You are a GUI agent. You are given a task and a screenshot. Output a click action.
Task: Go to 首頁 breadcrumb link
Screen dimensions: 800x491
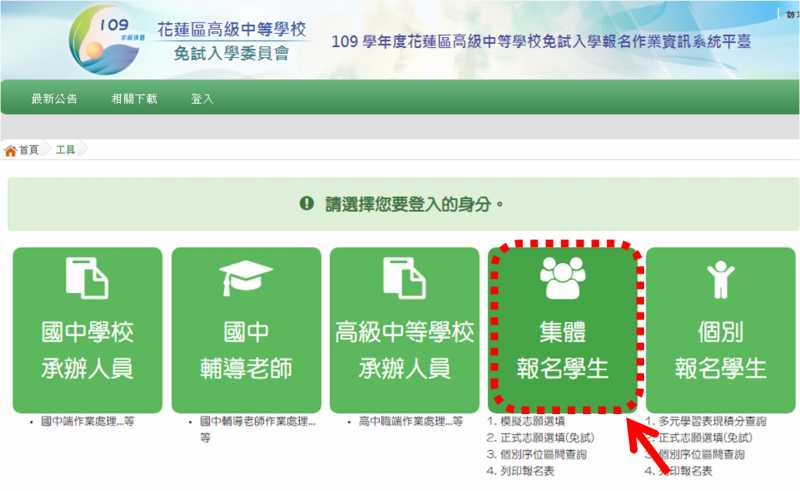(x=28, y=150)
